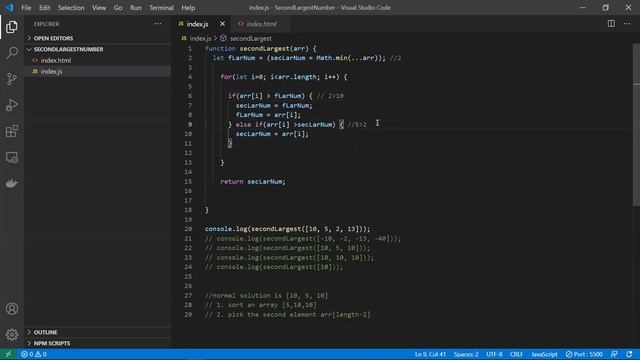640x360 pixels.
Task: Click the remote window indicator in status bar
Action: [8, 354]
